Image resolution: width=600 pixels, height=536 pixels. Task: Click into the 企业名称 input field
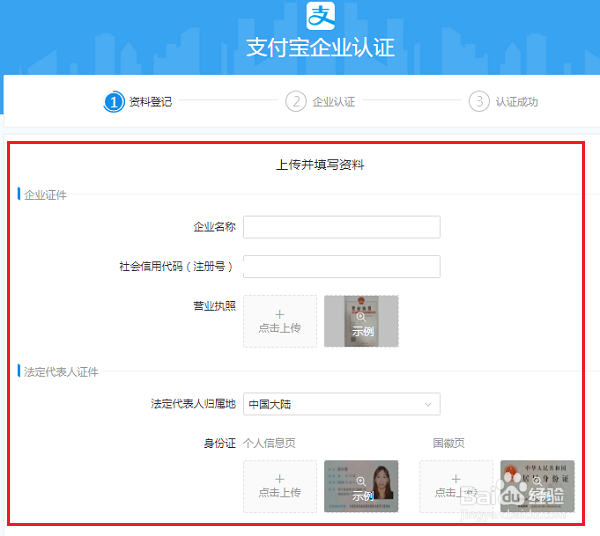[342, 227]
